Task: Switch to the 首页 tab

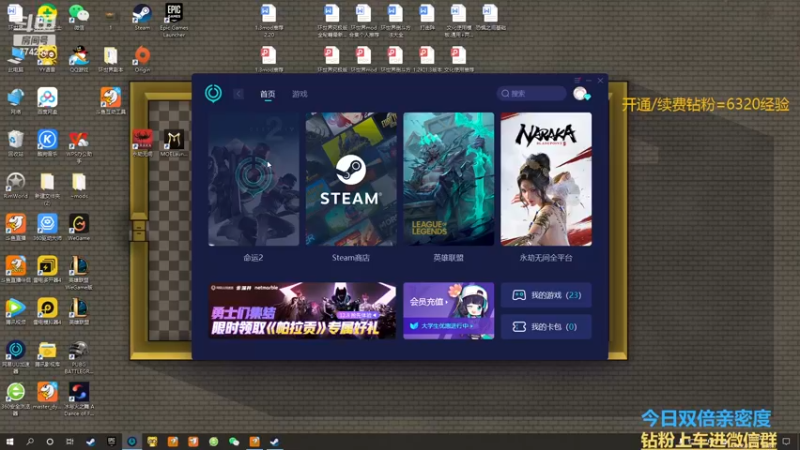Action: tap(267, 94)
